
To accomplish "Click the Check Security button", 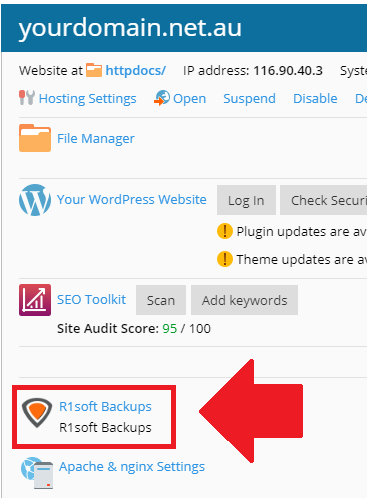I will tap(323, 200).
